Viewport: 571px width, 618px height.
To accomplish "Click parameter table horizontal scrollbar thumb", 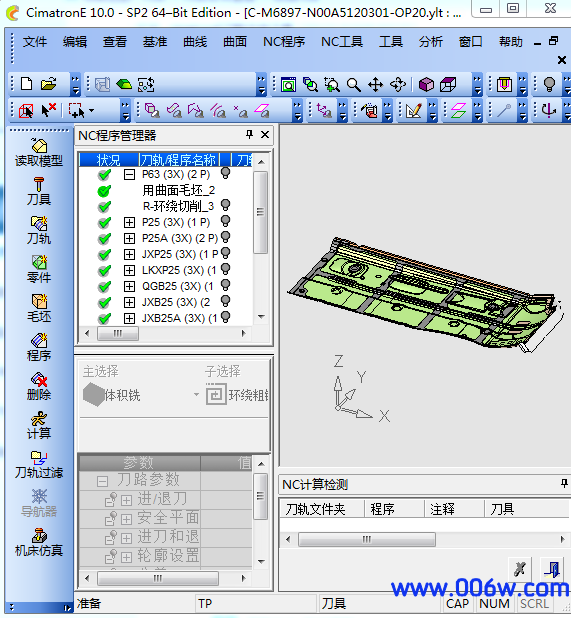I will pyautogui.click(x=158, y=578).
